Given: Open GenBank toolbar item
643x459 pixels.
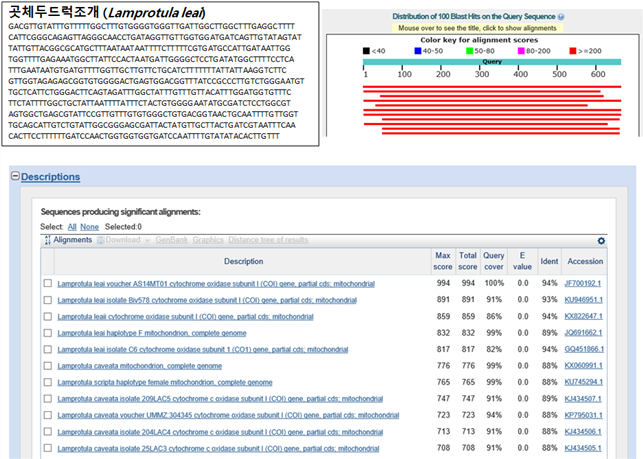Looking at the screenshot, I should coord(171,240).
